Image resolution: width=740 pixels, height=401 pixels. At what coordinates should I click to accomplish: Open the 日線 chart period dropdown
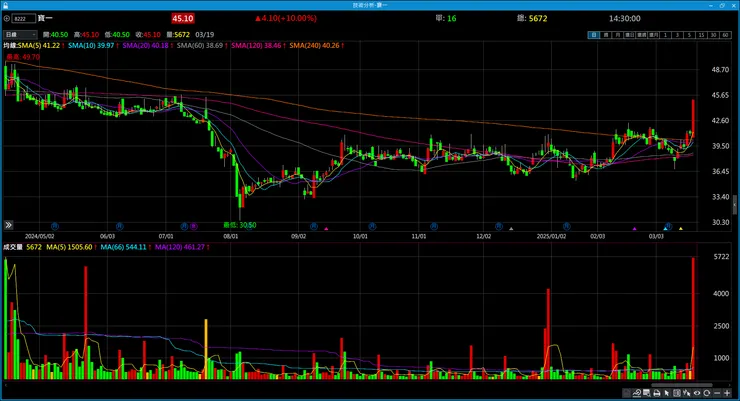[20, 34]
